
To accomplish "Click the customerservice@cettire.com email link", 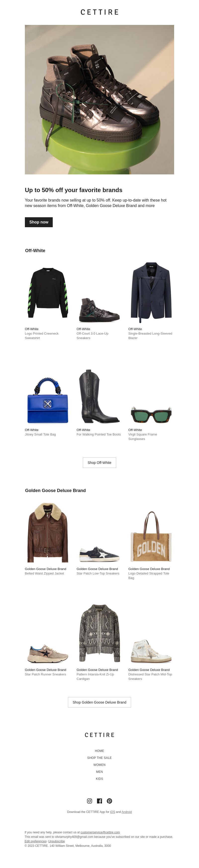I will click(100, 832).
